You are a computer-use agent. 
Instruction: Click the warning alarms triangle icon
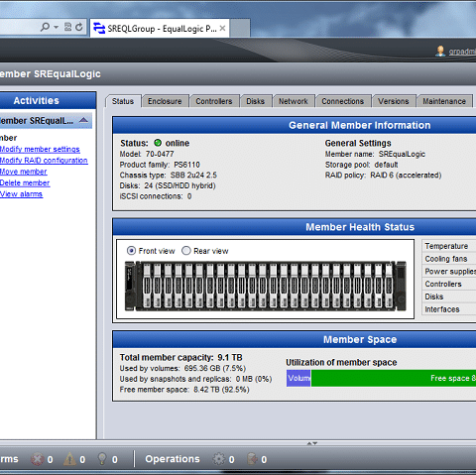tap(69, 459)
